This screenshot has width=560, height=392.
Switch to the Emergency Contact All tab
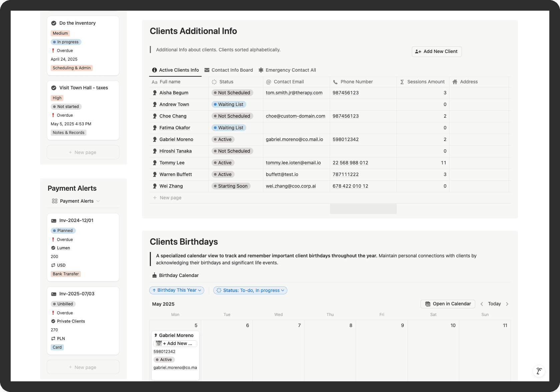pos(287,70)
